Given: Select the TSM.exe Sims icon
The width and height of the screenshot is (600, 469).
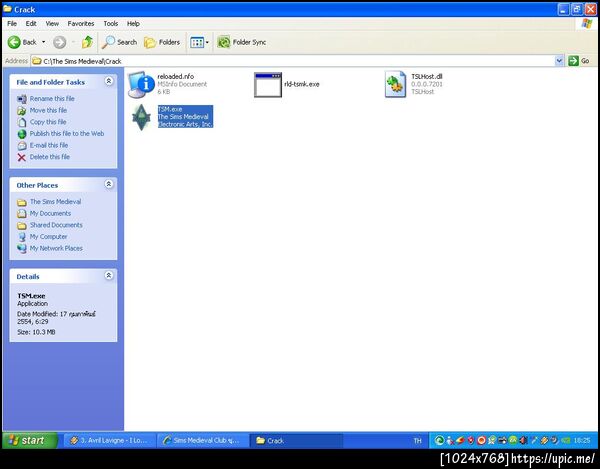Looking at the screenshot, I should point(141,117).
